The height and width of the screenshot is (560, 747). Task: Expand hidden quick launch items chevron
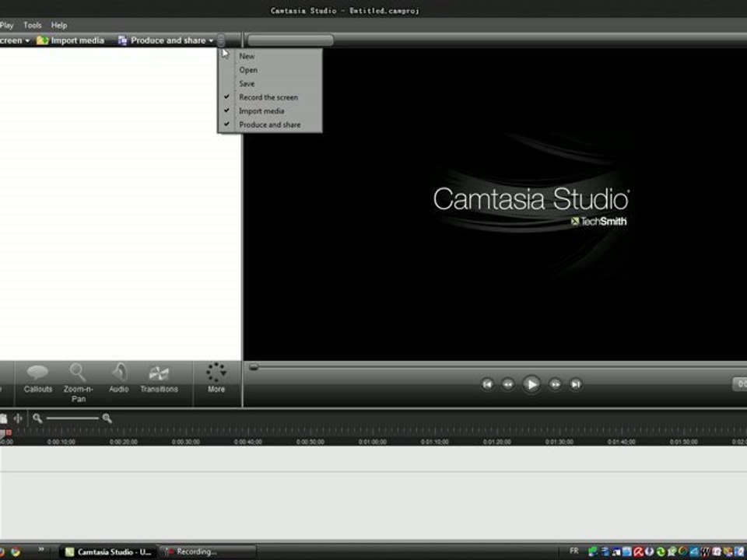click(x=41, y=550)
